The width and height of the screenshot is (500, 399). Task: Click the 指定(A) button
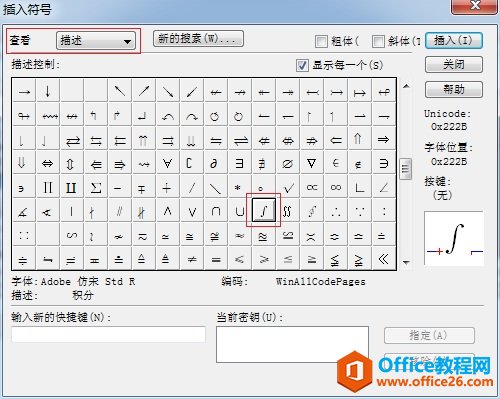429,335
